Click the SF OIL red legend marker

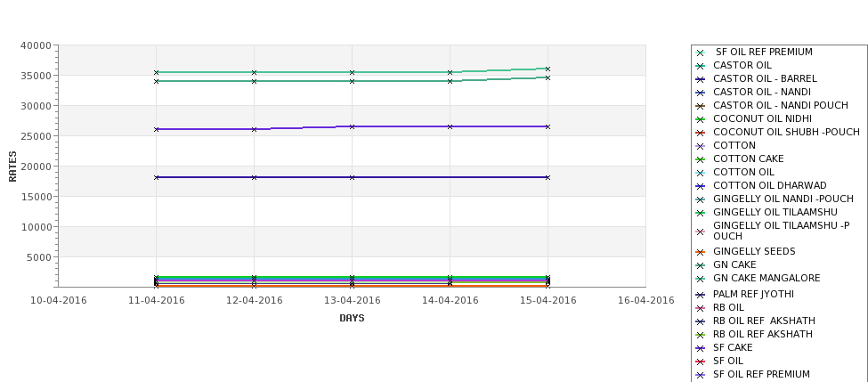(x=701, y=362)
